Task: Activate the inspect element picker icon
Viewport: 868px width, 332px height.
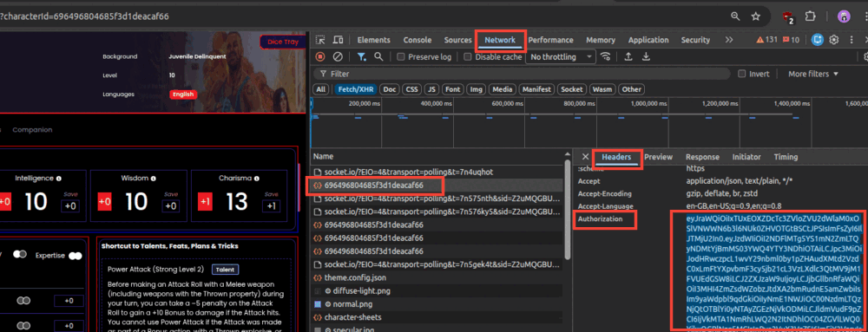Action: coord(320,40)
